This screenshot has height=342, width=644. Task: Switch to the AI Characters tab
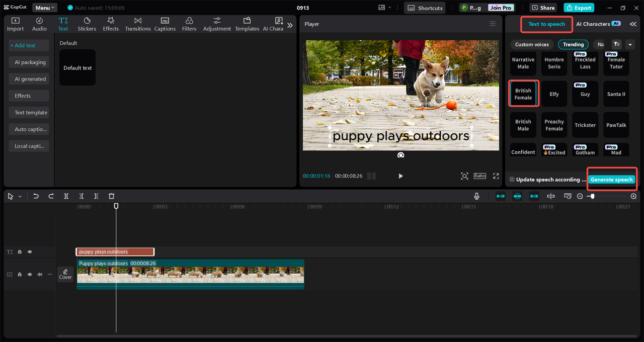598,24
